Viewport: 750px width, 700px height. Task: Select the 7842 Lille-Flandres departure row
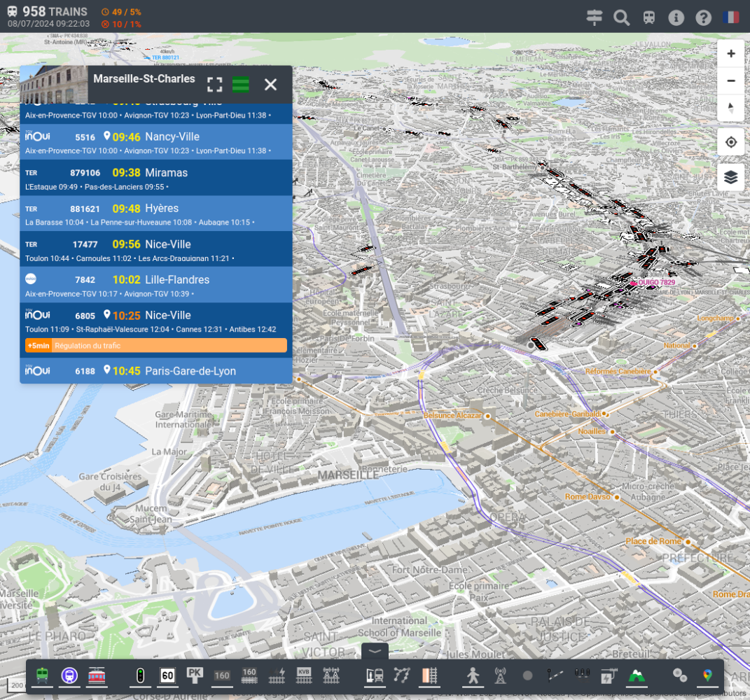pyautogui.click(x=155, y=284)
